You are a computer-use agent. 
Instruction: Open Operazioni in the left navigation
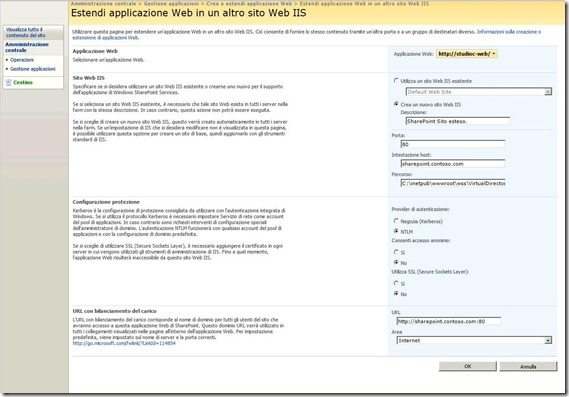22,60
